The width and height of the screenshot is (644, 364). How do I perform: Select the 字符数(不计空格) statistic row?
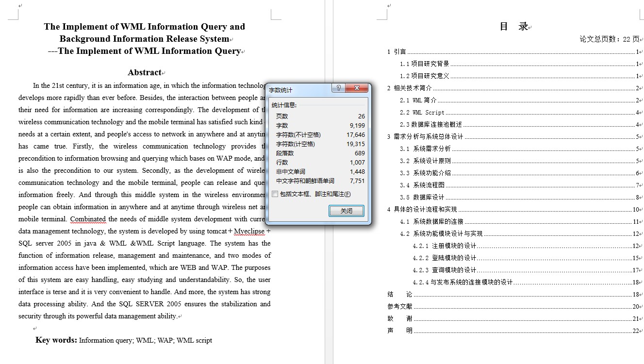tap(320, 135)
